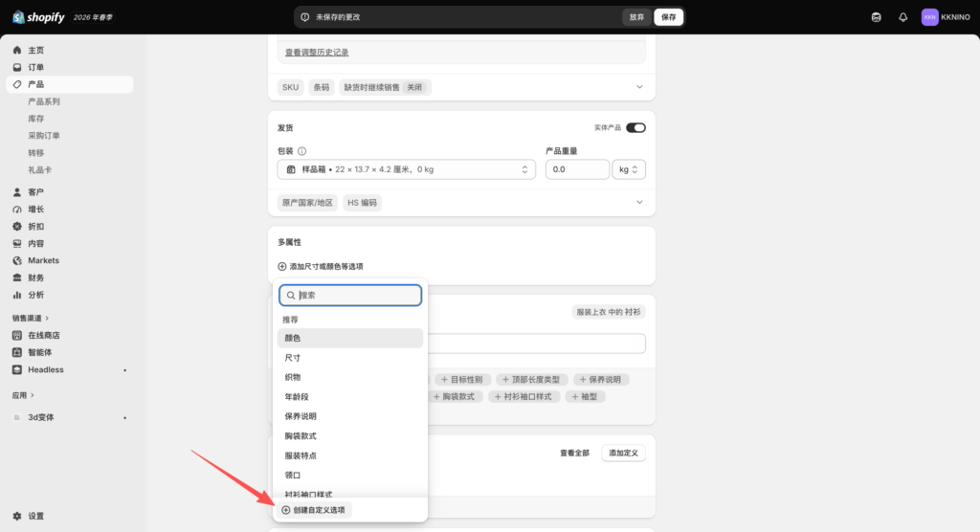The image size is (980, 532).
Task: Open 查看全部 link
Action: [x=574, y=454]
